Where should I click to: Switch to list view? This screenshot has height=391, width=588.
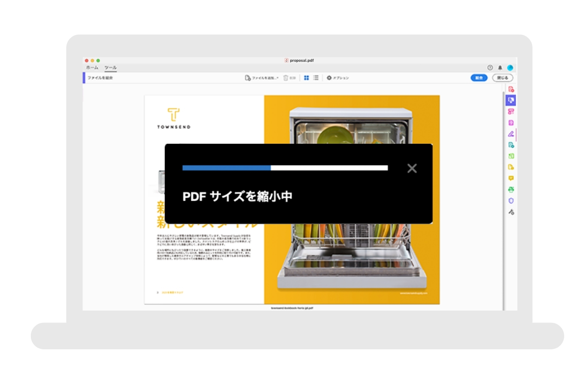pos(316,78)
